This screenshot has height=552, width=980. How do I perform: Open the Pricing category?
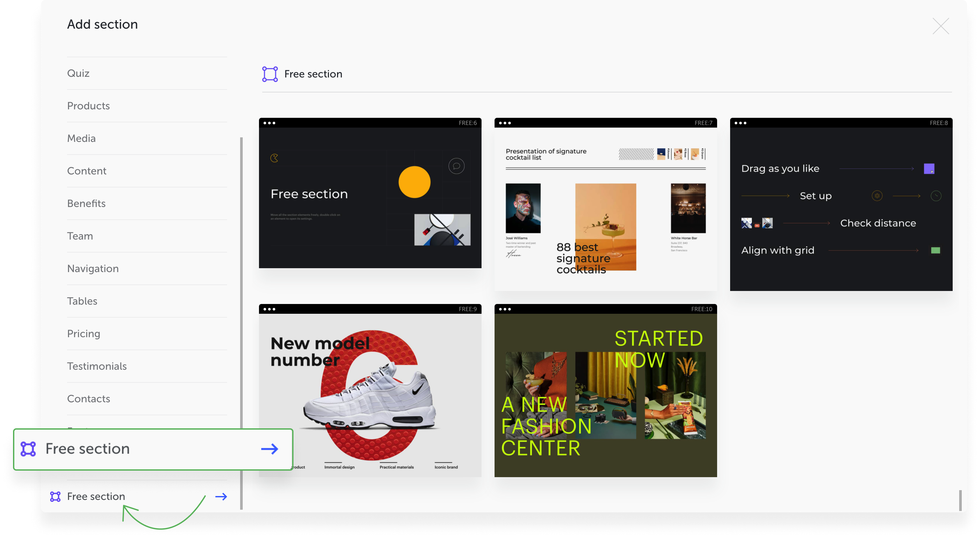pyautogui.click(x=84, y=334)
